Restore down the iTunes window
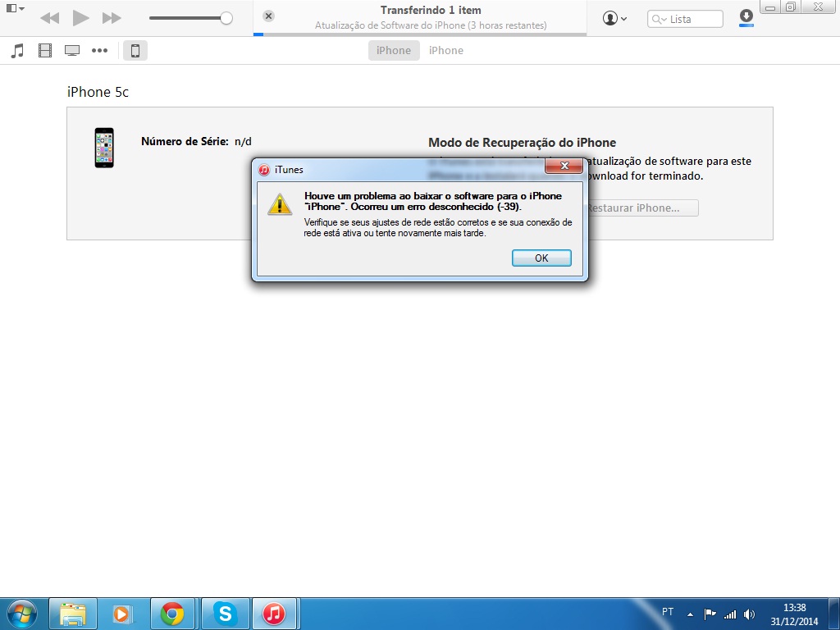This screenshot has width=840, height=630. click(x=791, y=7)
